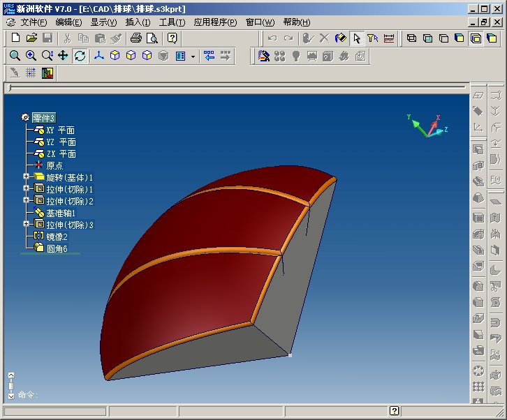
Task: Click the zoom in magnifier icon
Action: 31,56
